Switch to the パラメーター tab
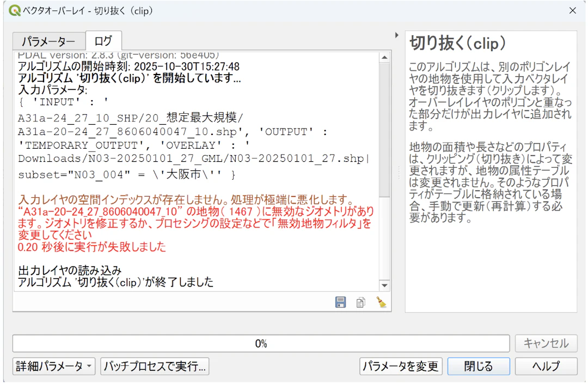Image resolution: width=588 pixels, height=385 pixels. click(x=48, y=41)
